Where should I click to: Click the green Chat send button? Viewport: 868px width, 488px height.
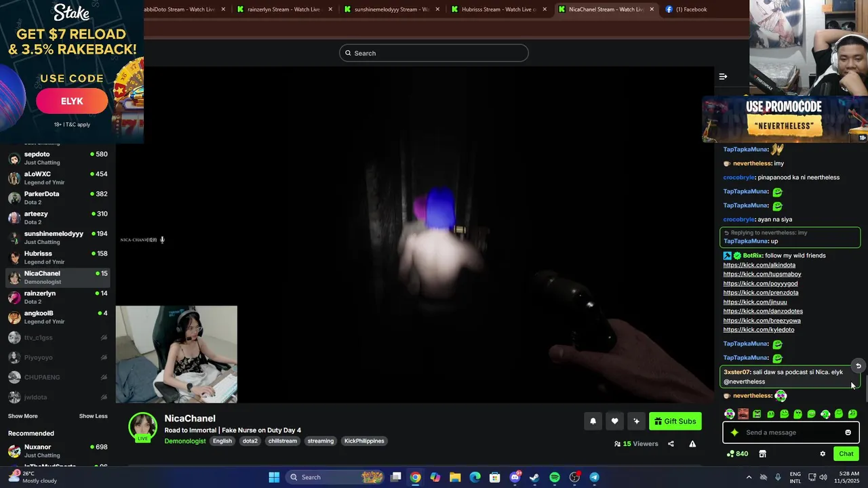[x=846, y=453]
